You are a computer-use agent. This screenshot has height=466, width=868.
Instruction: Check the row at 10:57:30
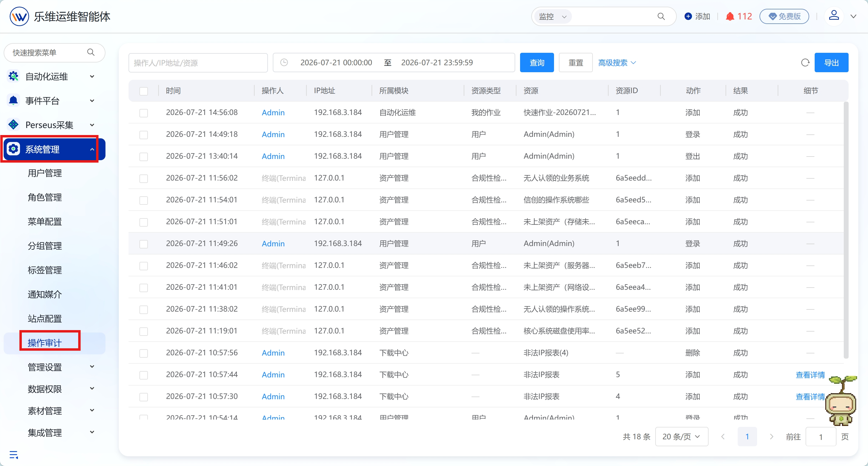click(144, 397)
